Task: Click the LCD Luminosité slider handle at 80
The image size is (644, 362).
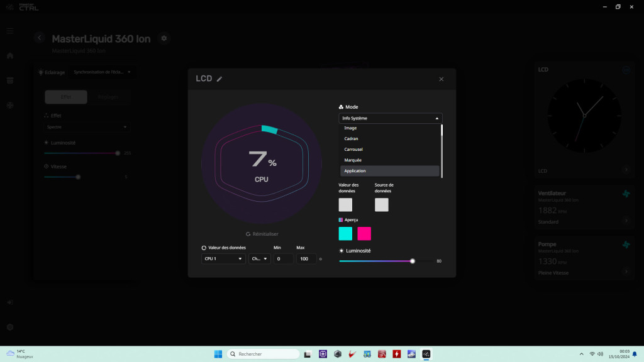Action: 413,261
